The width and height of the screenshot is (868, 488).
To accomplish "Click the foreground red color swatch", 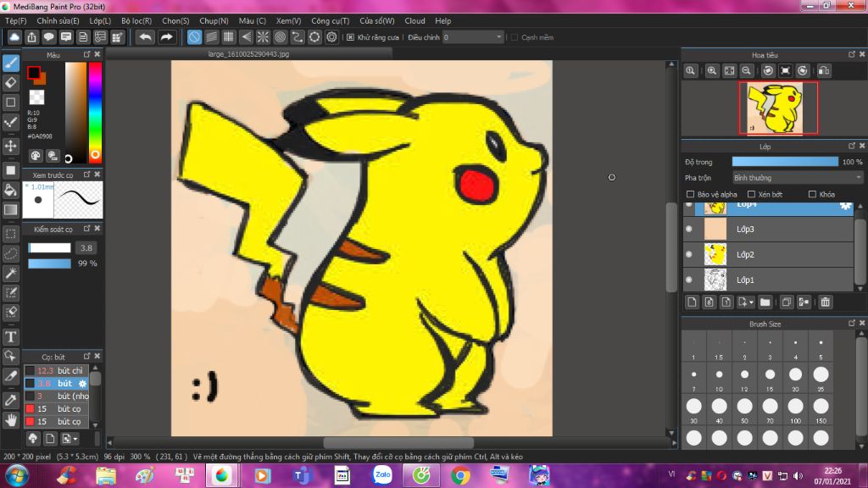I will pos(34,73).
